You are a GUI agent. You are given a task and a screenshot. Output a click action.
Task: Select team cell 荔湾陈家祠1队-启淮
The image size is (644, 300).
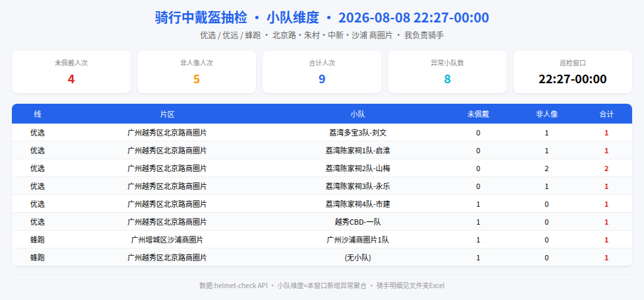pos(358,151)
